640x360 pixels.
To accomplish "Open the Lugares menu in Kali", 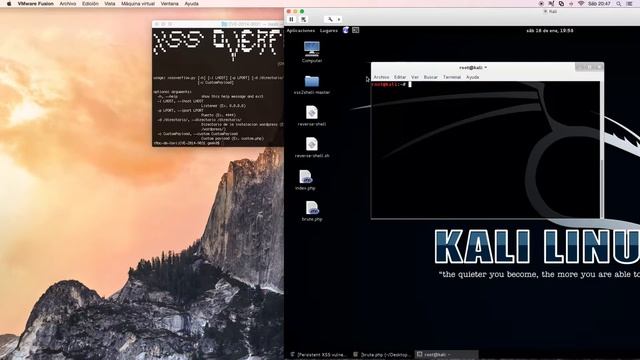I will tap(329, 31).
